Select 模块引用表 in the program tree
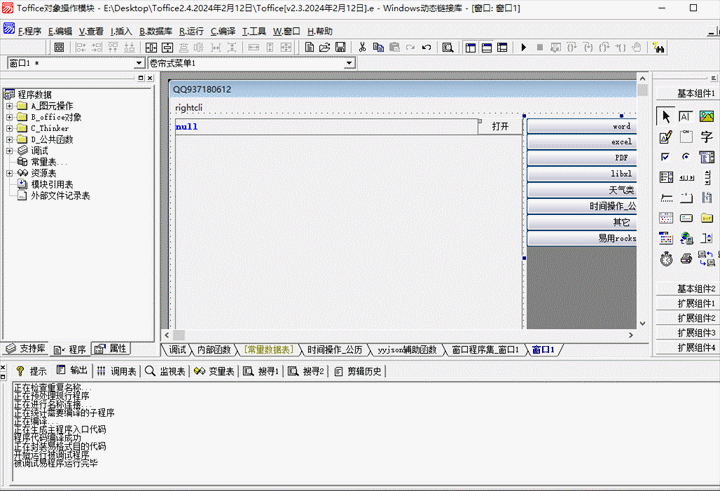The width and height of the screenshot is (720, 491). point(51,184)
